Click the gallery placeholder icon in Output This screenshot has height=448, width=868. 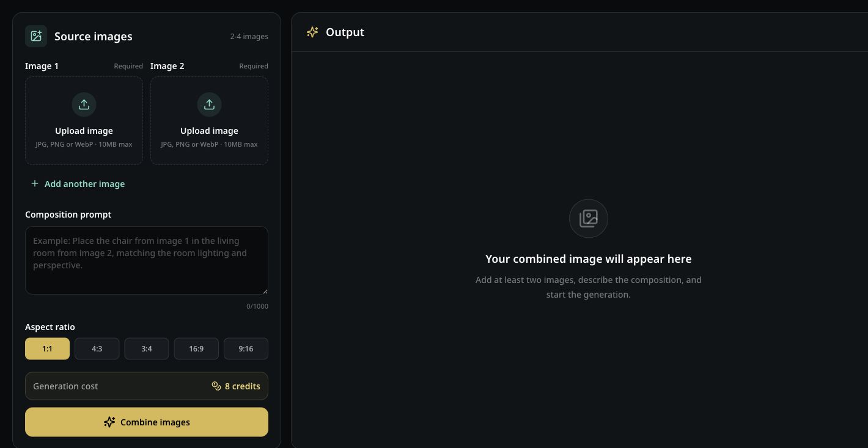pos(588,218)
